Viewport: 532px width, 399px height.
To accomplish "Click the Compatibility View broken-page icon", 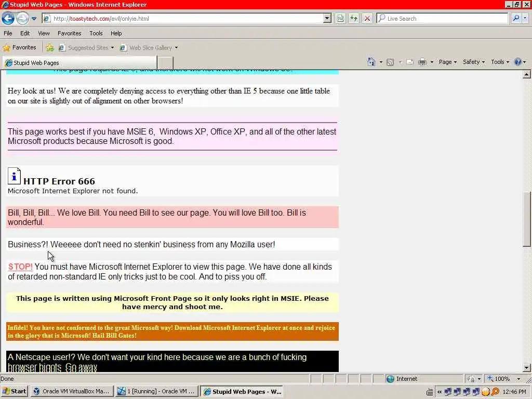I will click(x=340, y=19).
